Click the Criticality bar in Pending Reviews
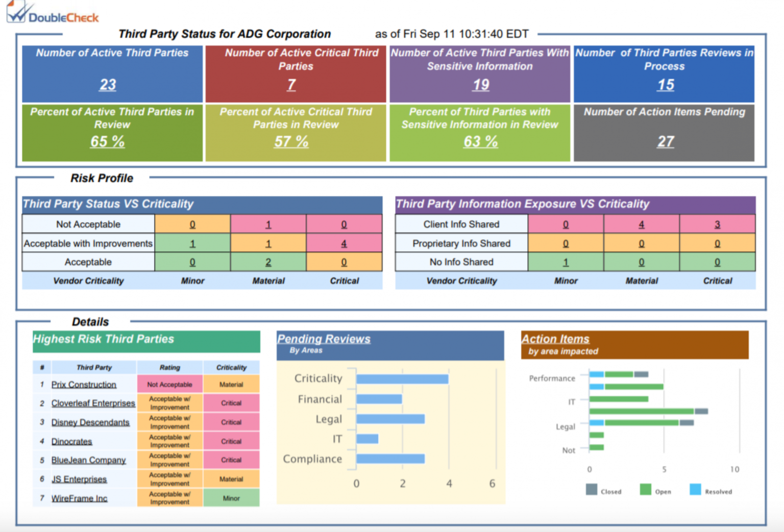The height and width of the screenshot is (532, 784). [402, 379]
